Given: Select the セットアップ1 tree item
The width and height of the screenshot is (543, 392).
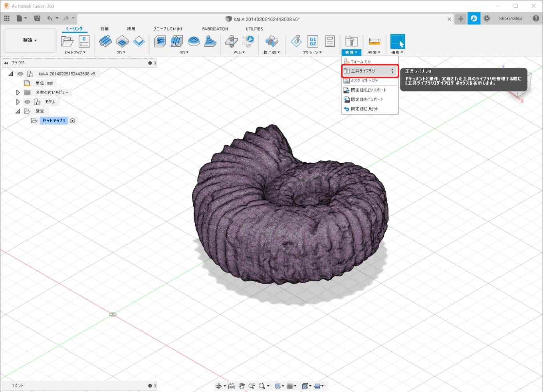Looking at the screenshot, I should point(54,121).
